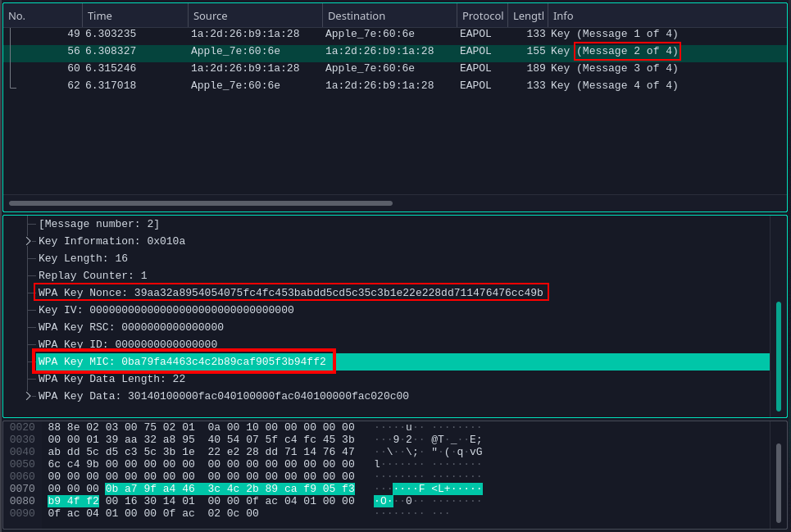Click hex bytes 88 8e 02 03
This screenshot has height=532, width=791.
[73, 427]
